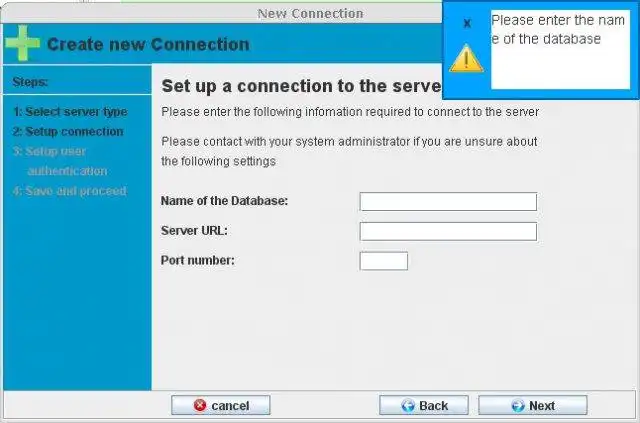
Task: Go Back to the previous step
Action: pos(424,405)
